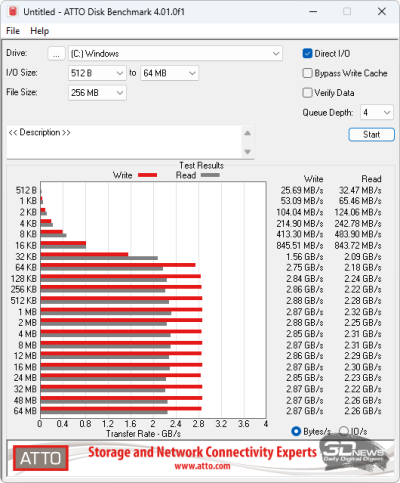Enable Bypass Write Cache checkbox
The height and width of the screenshot is (483, 400).
pyautogui.click(x=307, y=73)
